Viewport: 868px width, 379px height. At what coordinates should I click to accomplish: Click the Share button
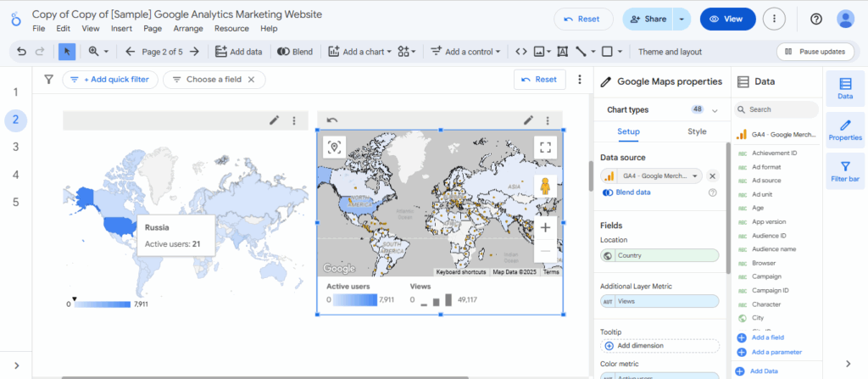648,19
